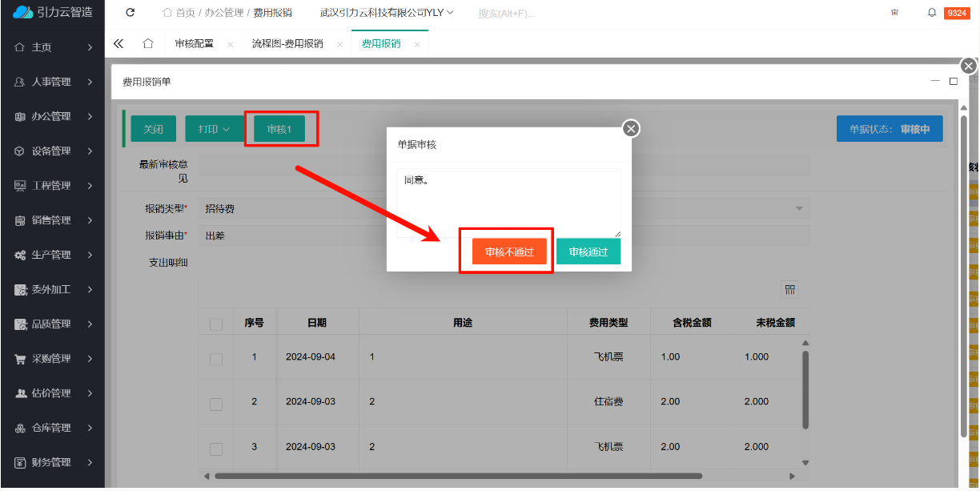
Task: Click the audit comment text area
Action: tap(508, 202)
